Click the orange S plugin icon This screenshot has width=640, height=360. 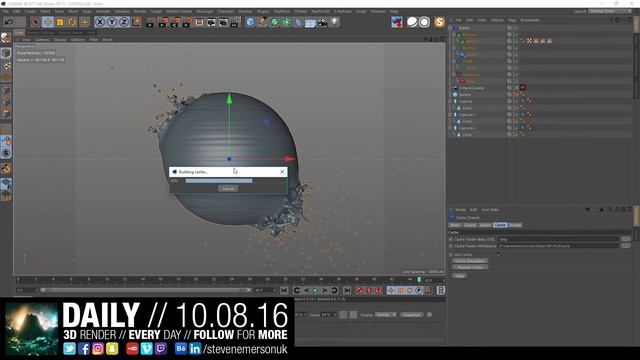pos(440,22)
